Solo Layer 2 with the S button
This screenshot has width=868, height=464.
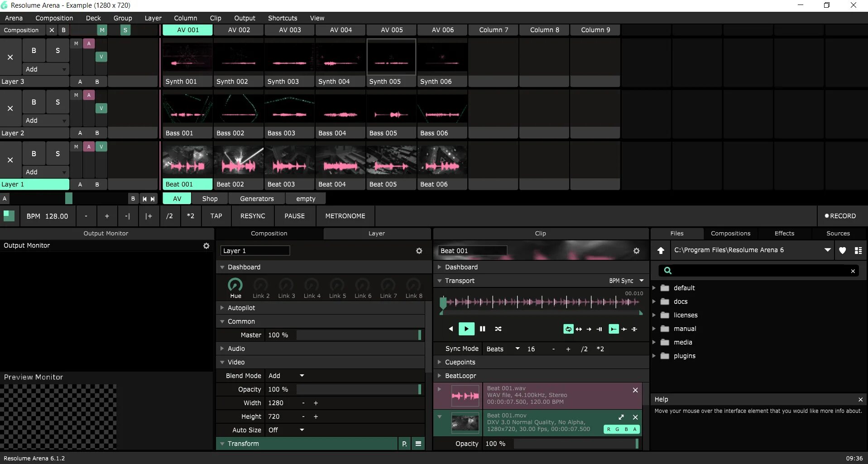pos(58,102)
